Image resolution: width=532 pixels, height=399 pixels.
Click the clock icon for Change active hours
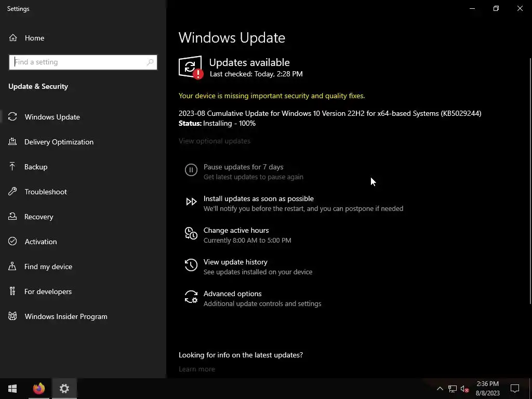(x=191, y=233)
